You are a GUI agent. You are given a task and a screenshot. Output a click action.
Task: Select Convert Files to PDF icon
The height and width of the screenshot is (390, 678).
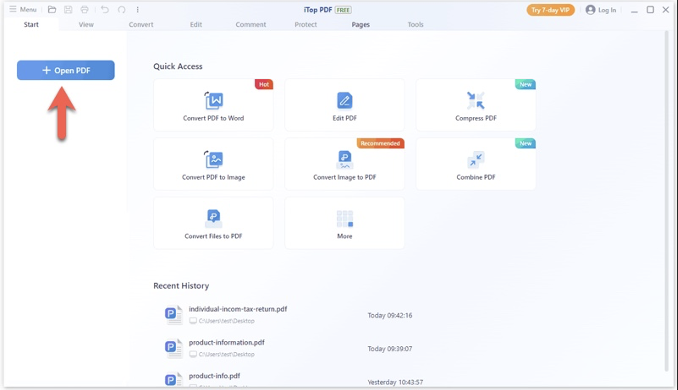point(214,219)
